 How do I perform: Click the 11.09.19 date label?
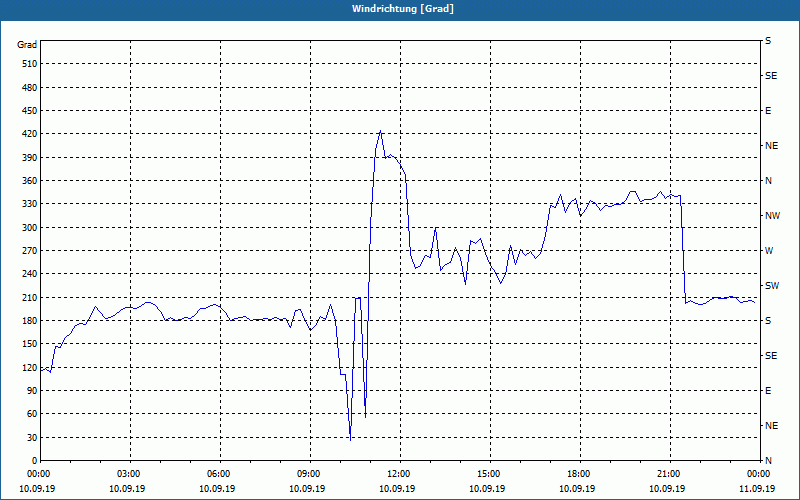757,489
